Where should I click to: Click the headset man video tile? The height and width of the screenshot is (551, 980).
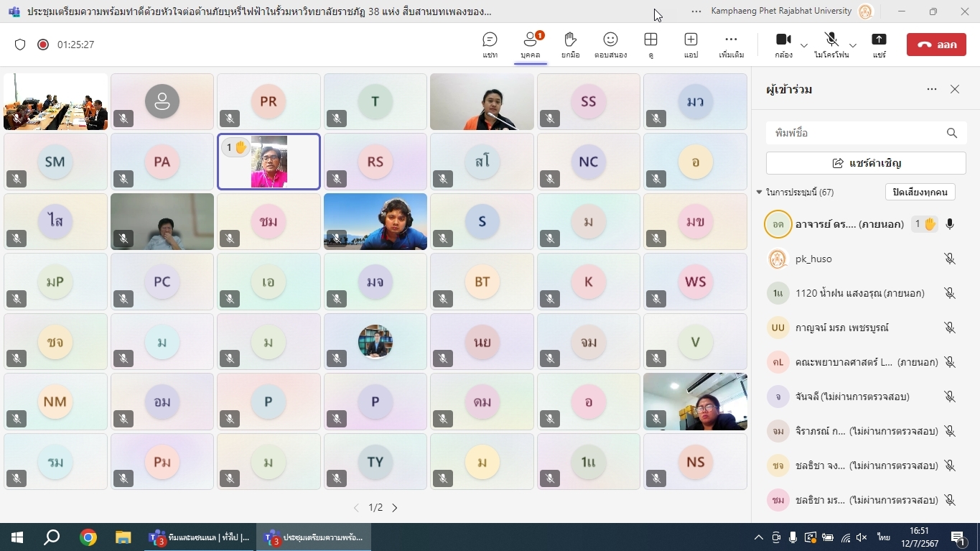click(375, 221)
